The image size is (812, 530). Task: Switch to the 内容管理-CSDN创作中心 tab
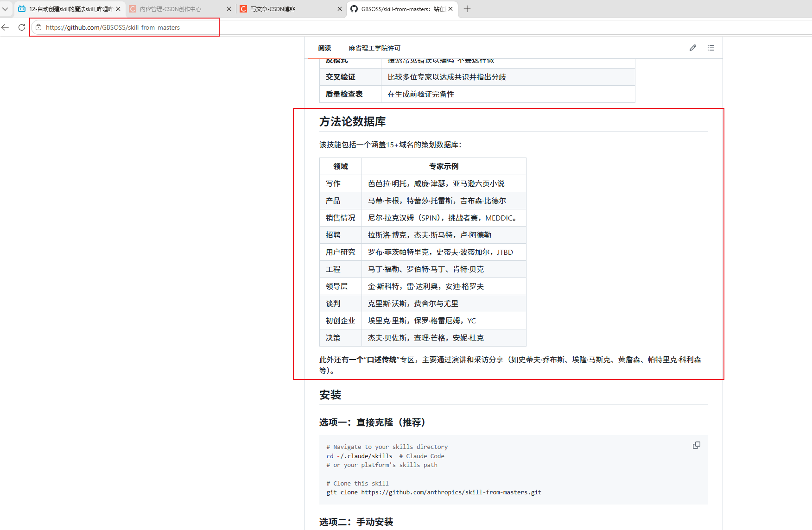pos(180,9)
